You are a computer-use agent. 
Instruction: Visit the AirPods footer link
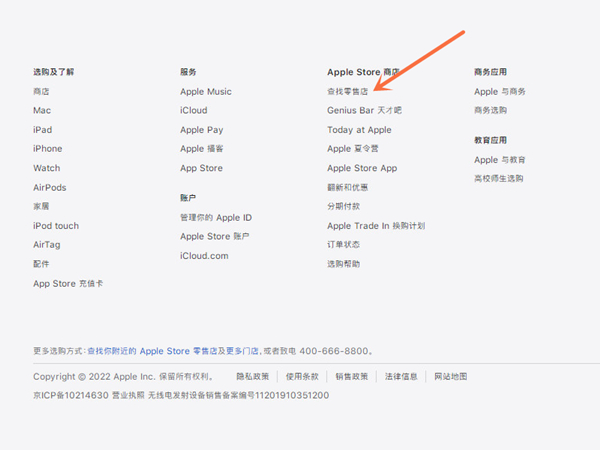(x=50, y=188)
